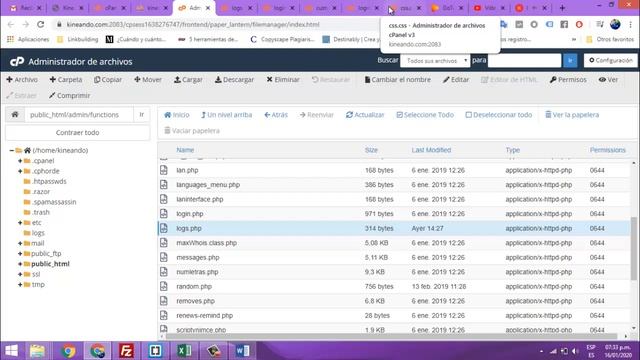Image resolution: width=640 pixels, height=360 pixels.
Task: Click the file icon of login.php
Action: (164, 213)
